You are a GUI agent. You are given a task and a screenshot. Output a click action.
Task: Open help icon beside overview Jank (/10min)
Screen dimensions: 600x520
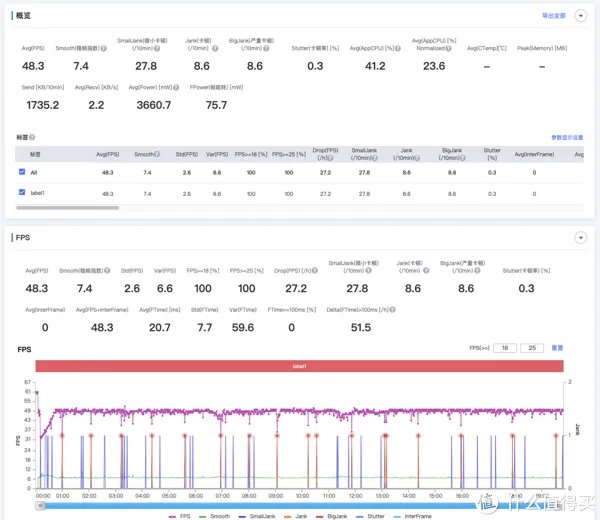click(x=215, y=48)
